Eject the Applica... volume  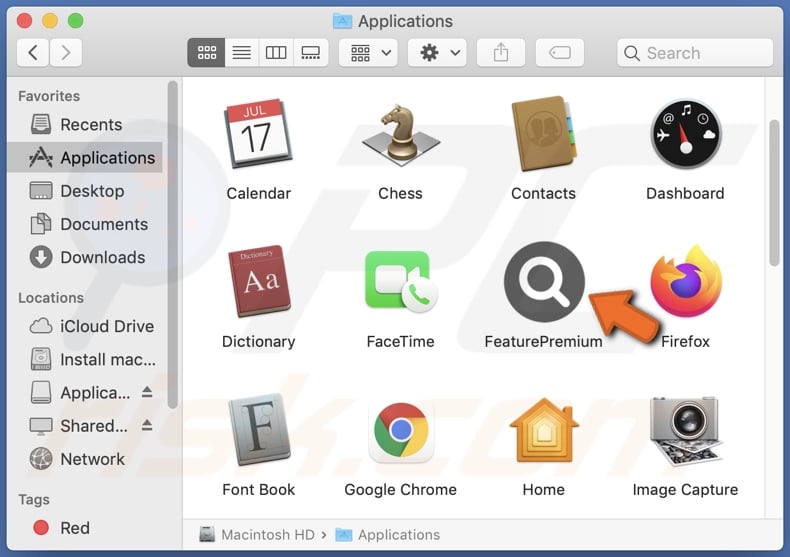pos(147,392)
